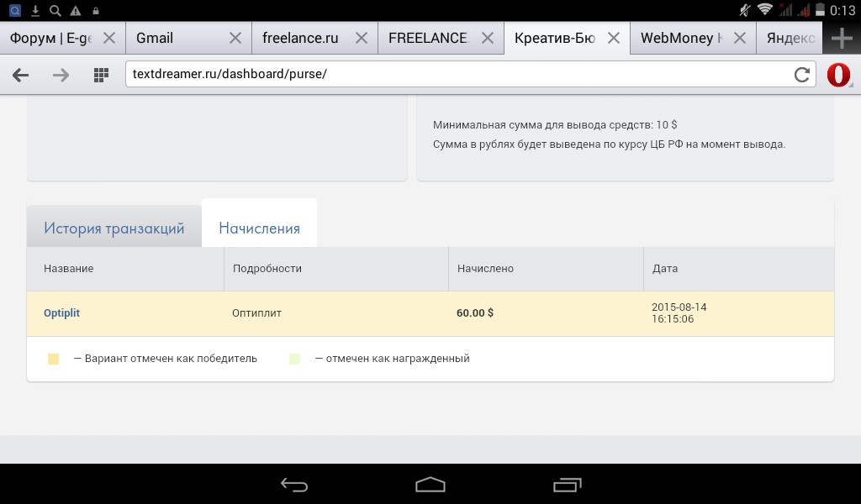Screen dimensions: 861x504
Task: Tap the lock icon in status bar
Action: pyautogui.click(x=96, y=10)
